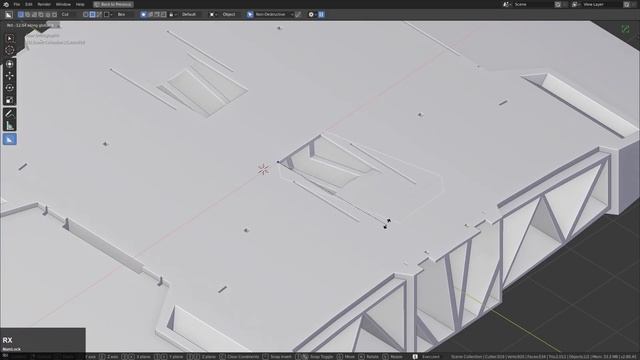The height and width of the screenshot is (360, 640).
Task: Open the Render menu
Action: click(44, 4)
